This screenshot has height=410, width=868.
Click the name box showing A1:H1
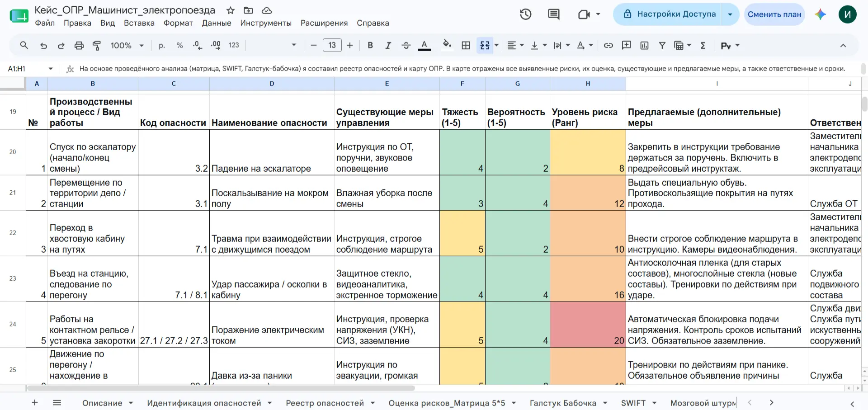pos(27,69)
